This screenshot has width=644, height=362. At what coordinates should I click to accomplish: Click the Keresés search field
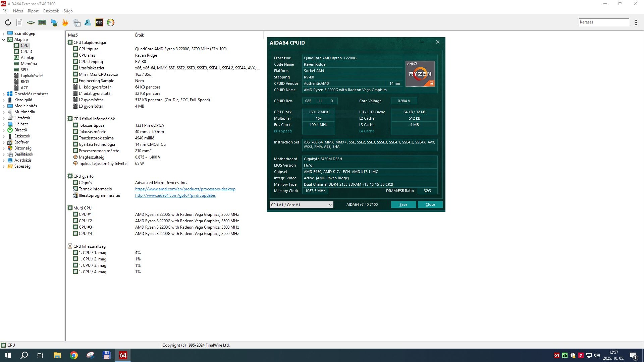[603, 22]
